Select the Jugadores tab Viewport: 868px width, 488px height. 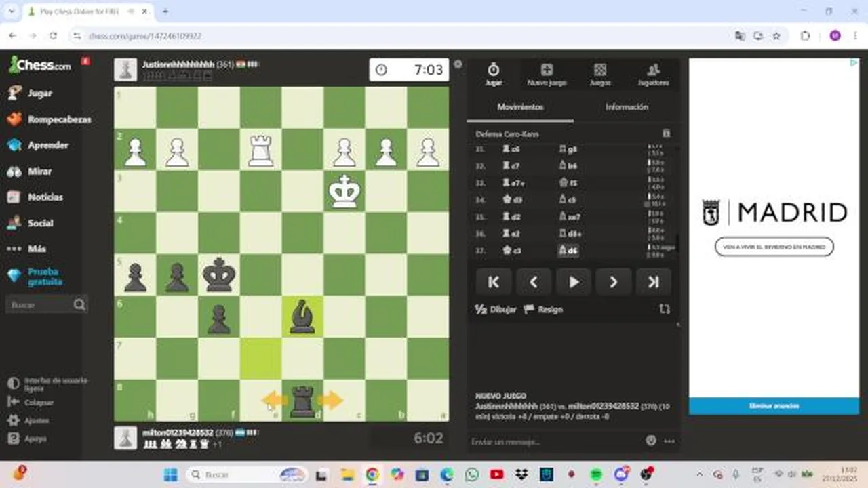[653, 75]
